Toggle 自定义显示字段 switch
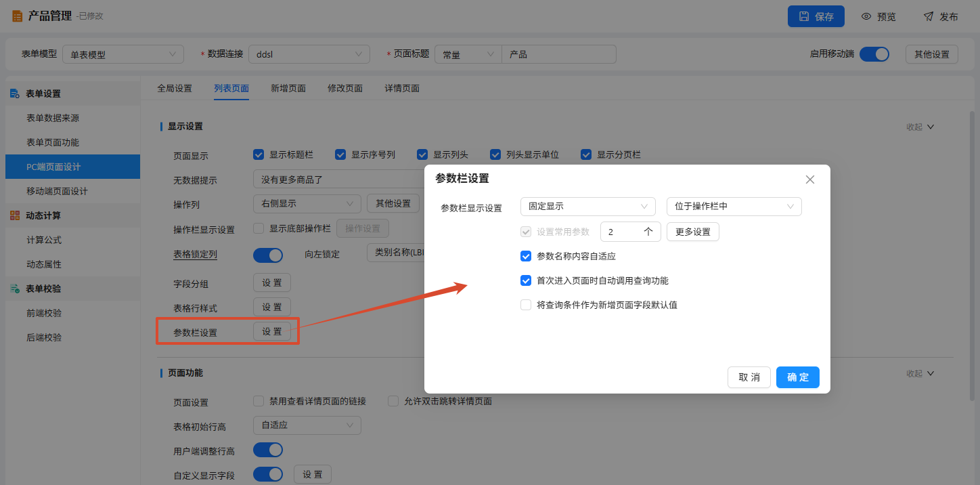 pos(268,474)
